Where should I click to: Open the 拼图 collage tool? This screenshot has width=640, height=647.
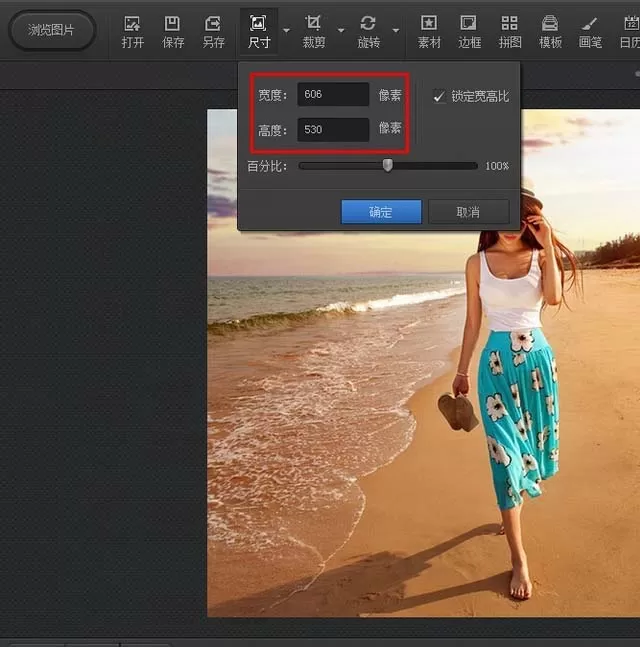[x=510, y=32]
